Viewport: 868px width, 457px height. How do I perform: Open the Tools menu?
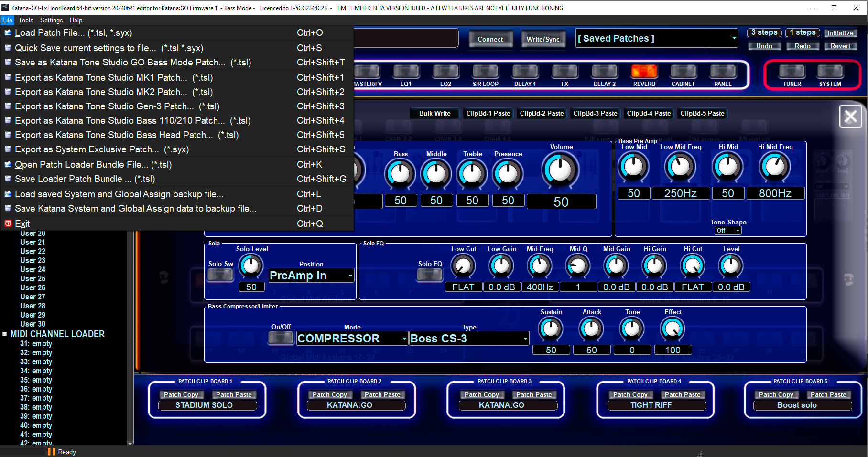[x=26, y=20]
